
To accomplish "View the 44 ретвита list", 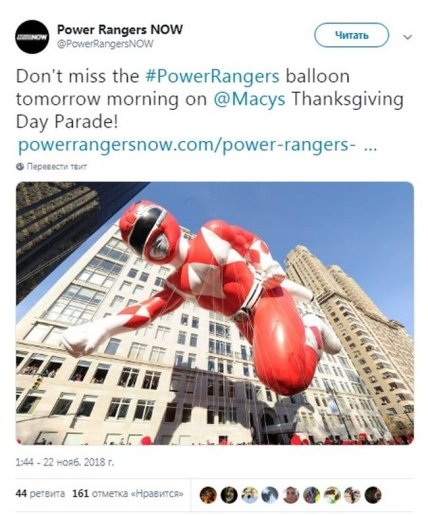I will point(40,493).
